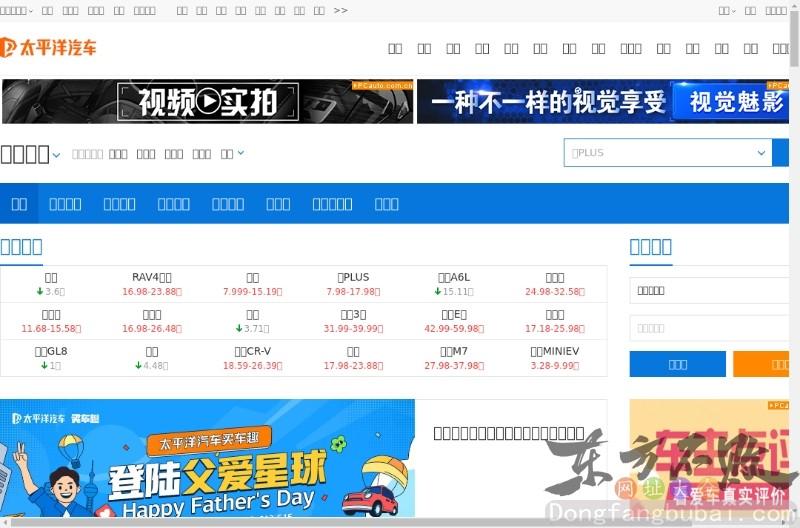800x528 pixels.
Task: Click the green down arrow beside 4.48
Action: click(138, 365)
